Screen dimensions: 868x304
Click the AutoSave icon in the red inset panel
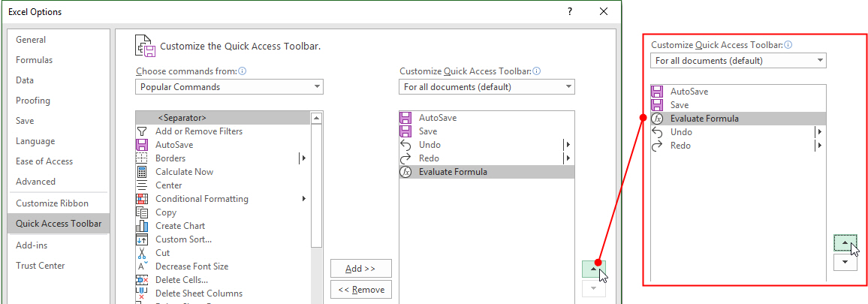(x=657, y=92)
